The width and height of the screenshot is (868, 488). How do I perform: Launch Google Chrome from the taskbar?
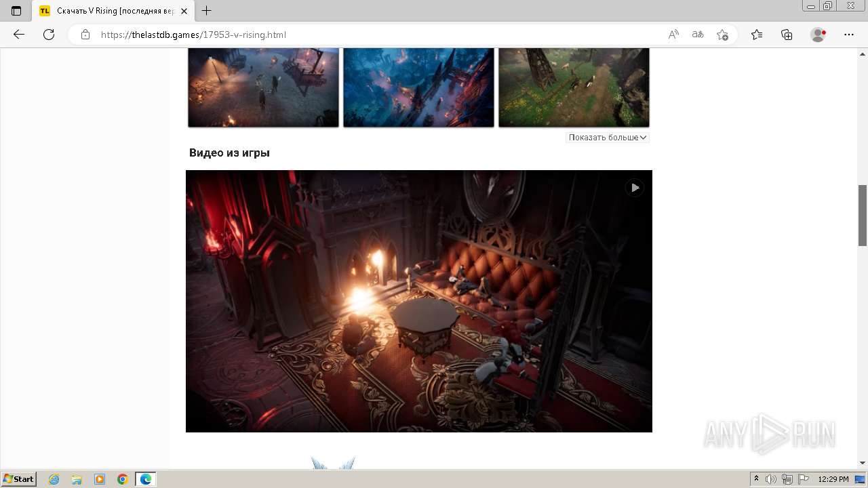[123, 479]
